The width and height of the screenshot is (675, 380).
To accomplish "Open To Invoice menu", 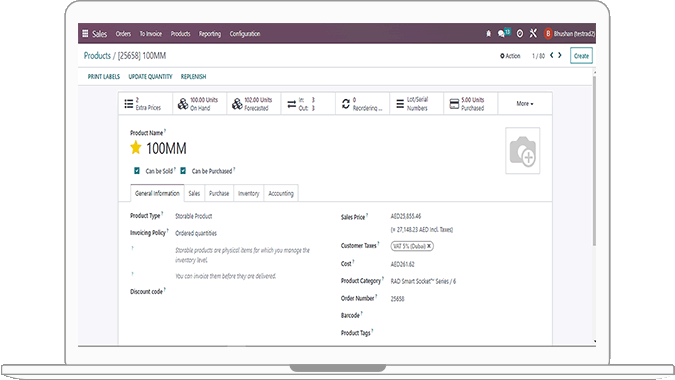I will [151, 34].
